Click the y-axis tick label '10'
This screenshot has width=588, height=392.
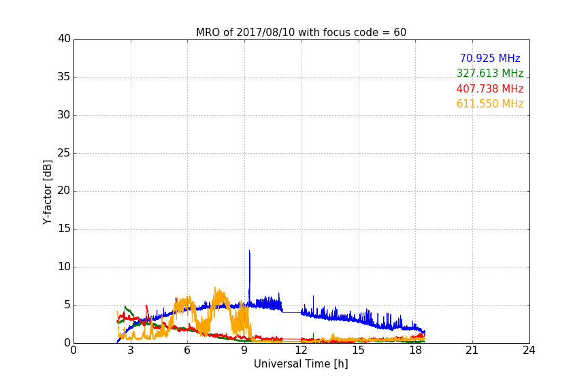pos(64,267)
